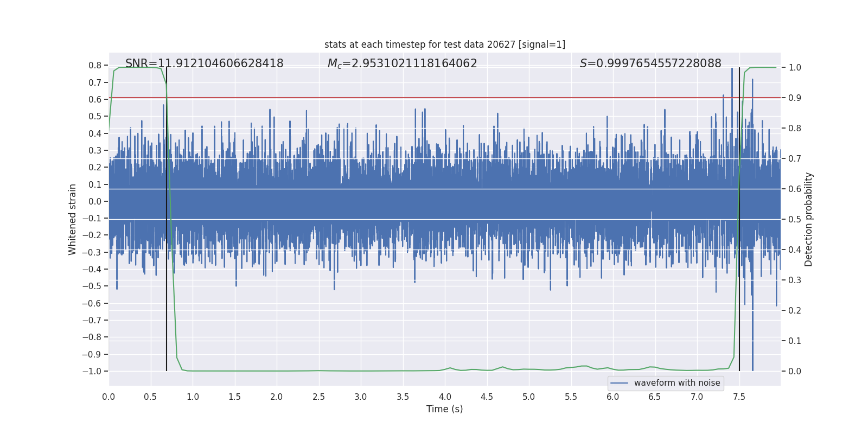Click the plot title mentioning test data 20627
Image resolution: width=868 pixels, height=434 pixels.
(x=444, y=44)
